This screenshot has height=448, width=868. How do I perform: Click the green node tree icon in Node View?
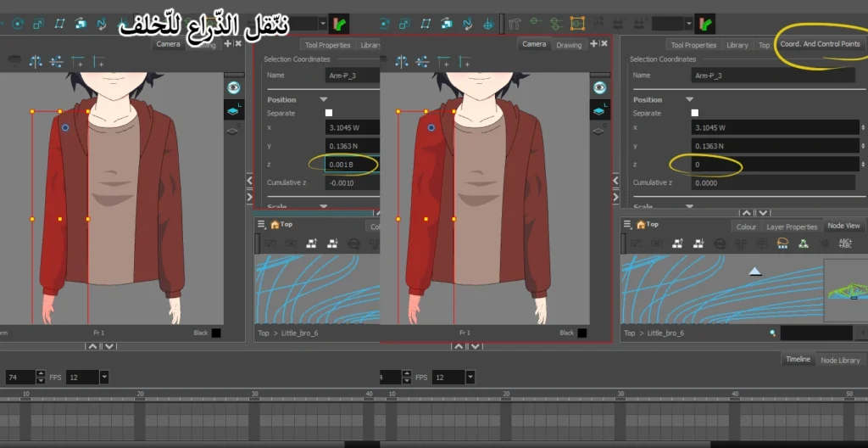pyautogui.click(x=804, y=243)
